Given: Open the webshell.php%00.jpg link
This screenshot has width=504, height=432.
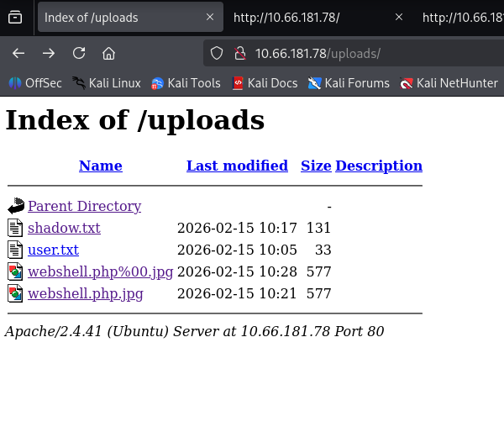Looking at the screenshot, I should [98, 271].
